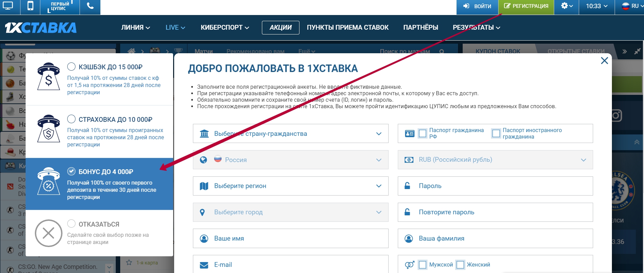Open the settings gear menu

[x=566, y=6]
